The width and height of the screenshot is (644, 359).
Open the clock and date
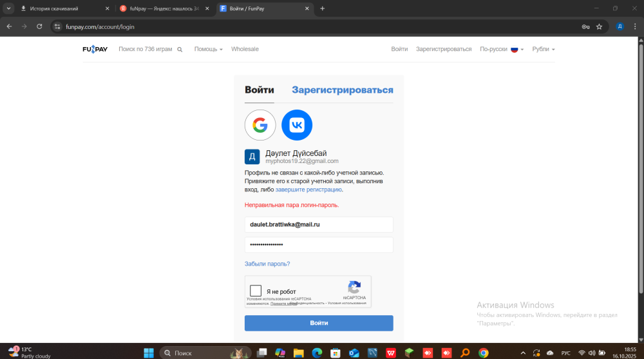point(624,353)
